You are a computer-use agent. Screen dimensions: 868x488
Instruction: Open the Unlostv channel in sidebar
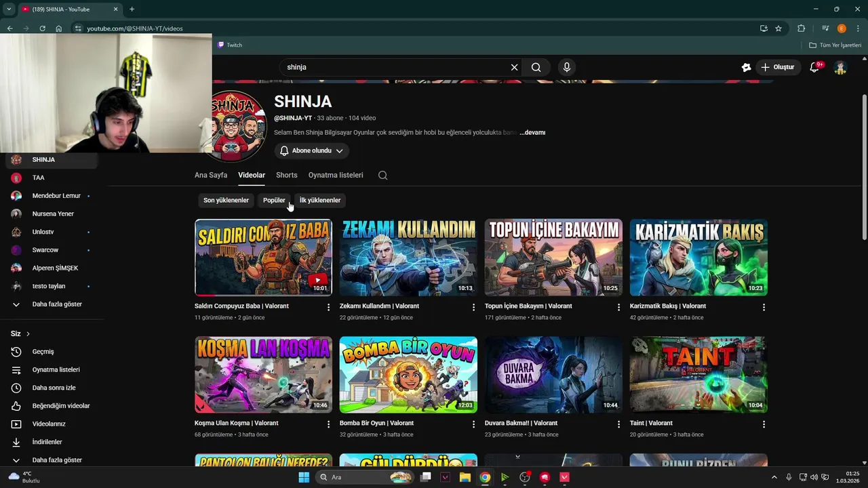tap(53, 232)
